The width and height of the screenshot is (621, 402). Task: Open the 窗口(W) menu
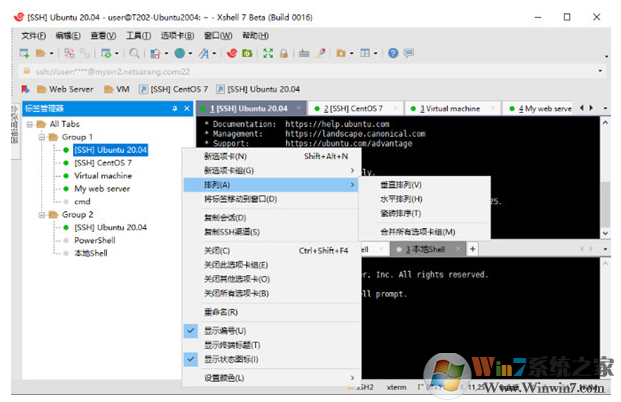point(218,36)
